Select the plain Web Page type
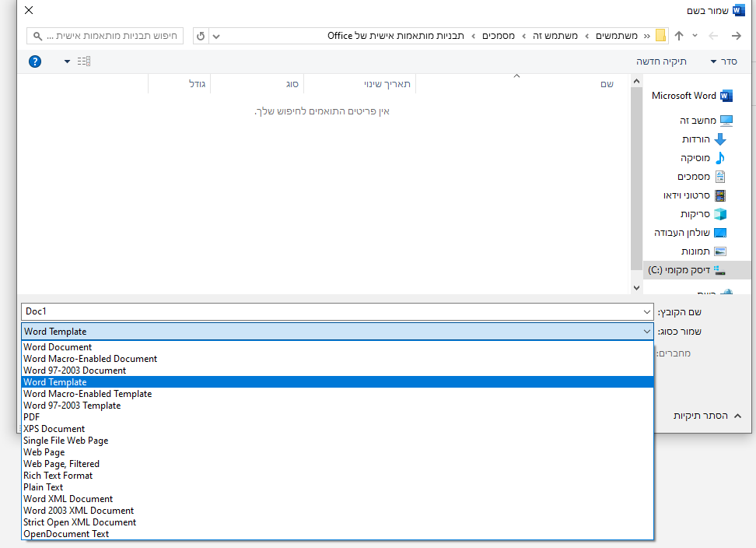The image size is (756, 548). tap(338, 452)
